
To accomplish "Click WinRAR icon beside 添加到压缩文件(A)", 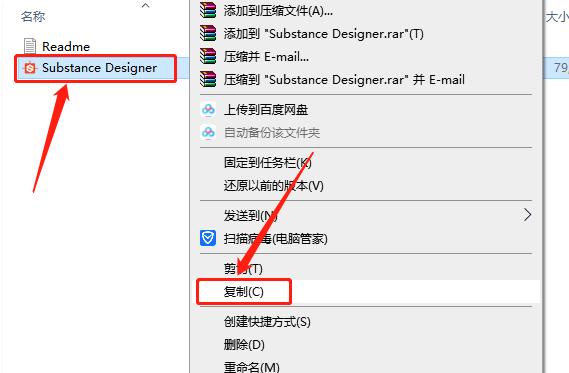I will point(208,10).
